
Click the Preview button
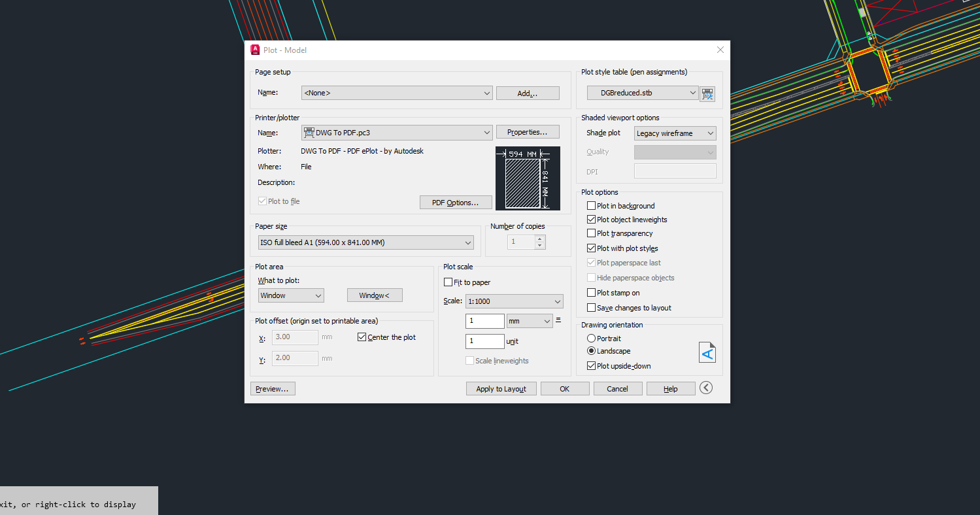(272, 388)
